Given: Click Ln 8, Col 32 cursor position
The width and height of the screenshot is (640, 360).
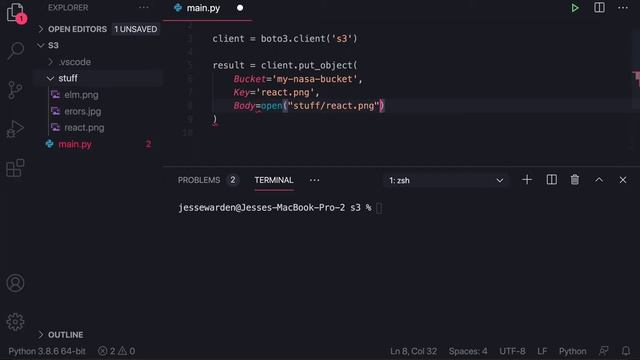Looking at the screenshot, I should pos(413,351).
